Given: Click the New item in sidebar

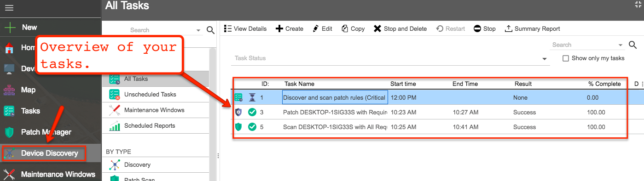Looking at the screenshot, I should click(x=50, y=28).
